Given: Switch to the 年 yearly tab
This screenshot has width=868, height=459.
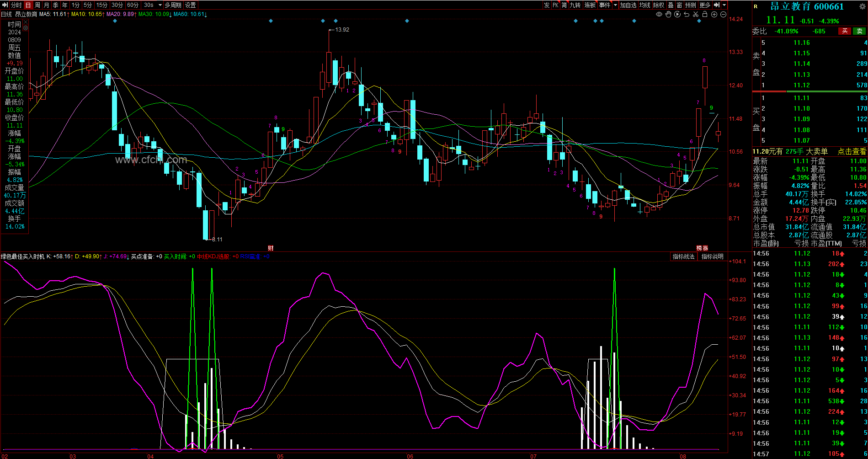Looking at the screenshot, I should (x=65, y=5).
